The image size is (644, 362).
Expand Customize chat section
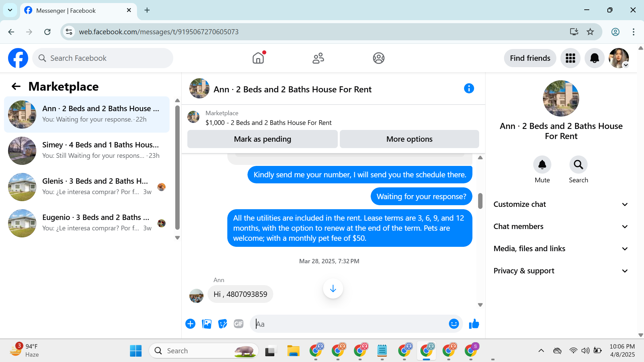(x=560, y=204)
